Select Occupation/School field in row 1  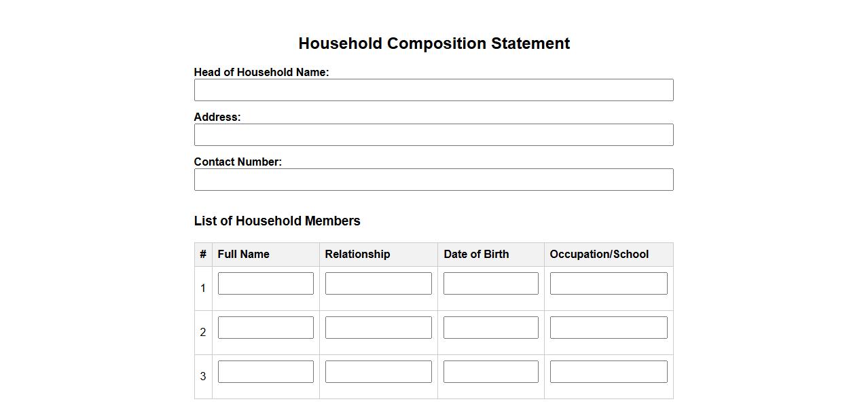609,284
